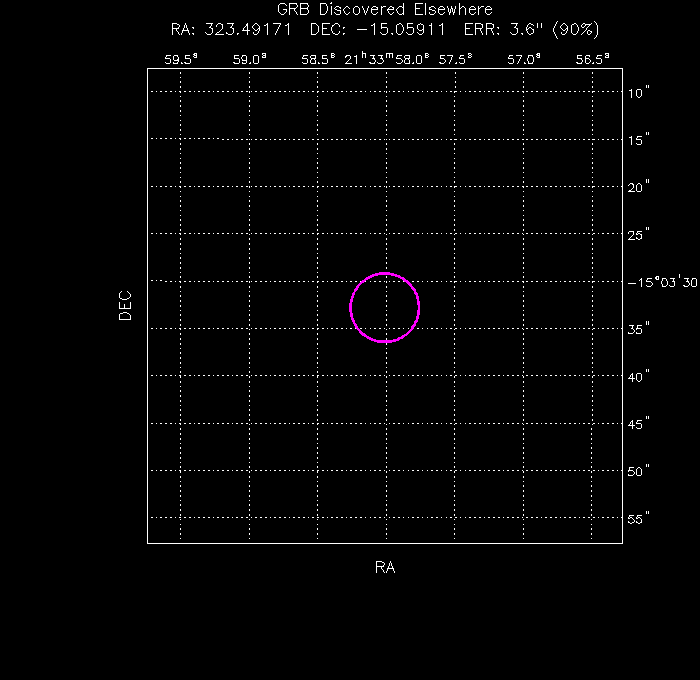Click the 25" DEC tick label

pos(638,235)
